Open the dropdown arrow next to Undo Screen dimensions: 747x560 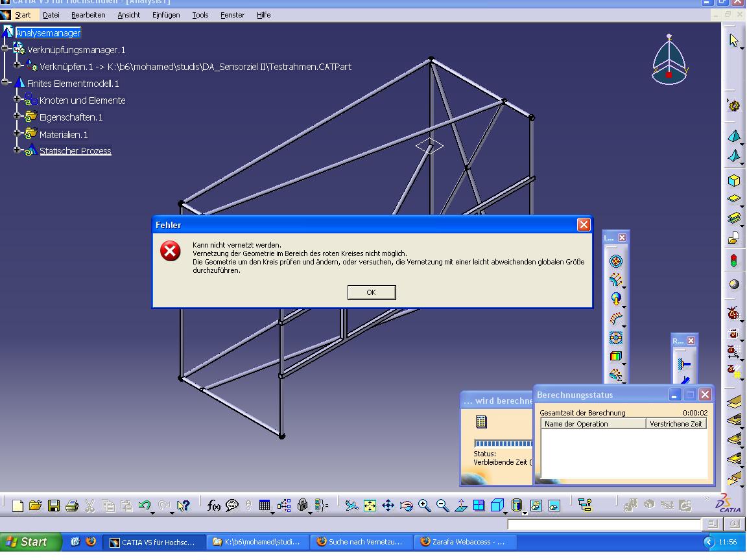coord(152,513)
